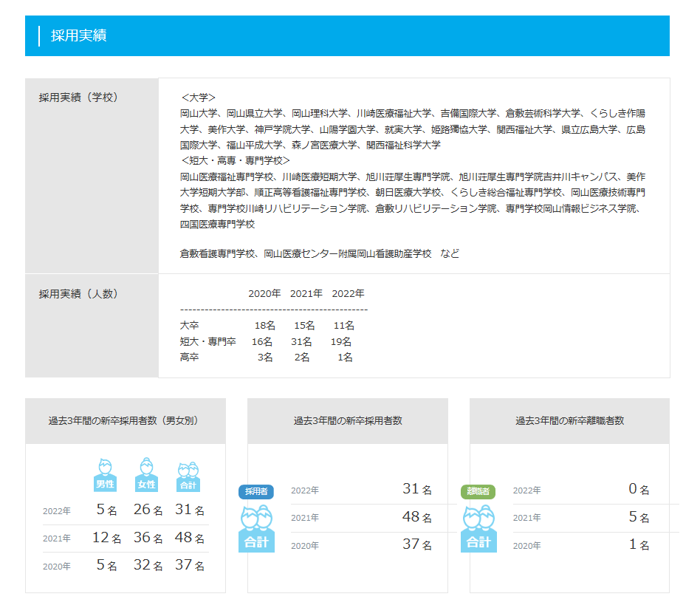
Task: Click the 高卒 row label
Action: (189, 358)
